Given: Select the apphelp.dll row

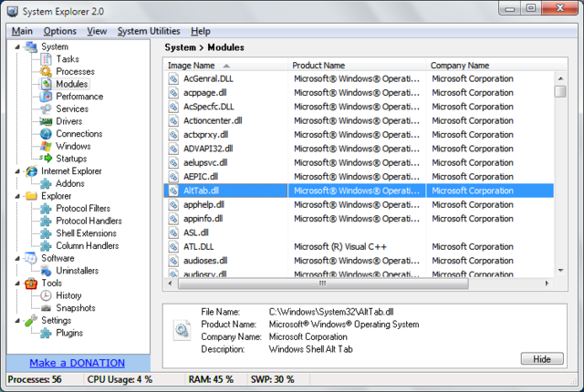Looking at the screenshot, I should coord(359,205).
